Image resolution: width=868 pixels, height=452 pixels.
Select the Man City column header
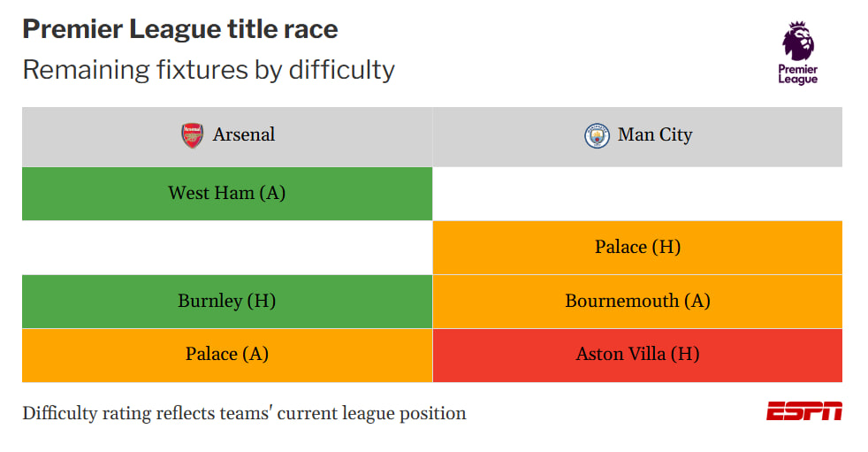coord(637,137)
